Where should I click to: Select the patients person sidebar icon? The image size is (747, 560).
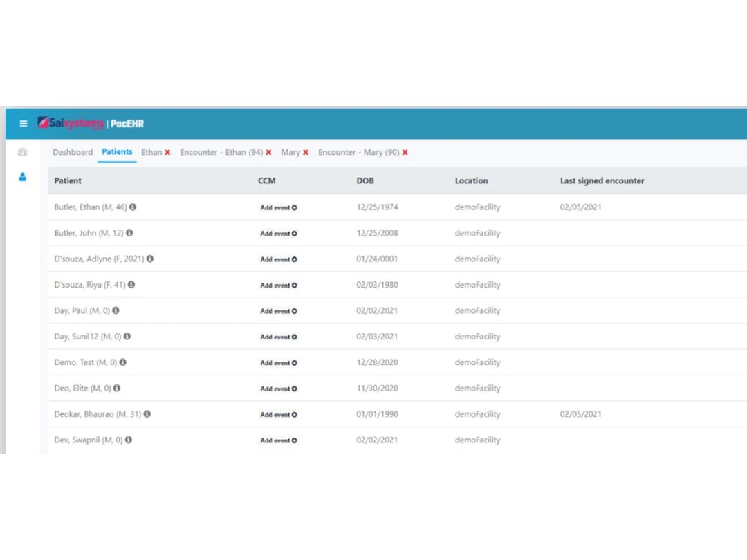point(22,177)
